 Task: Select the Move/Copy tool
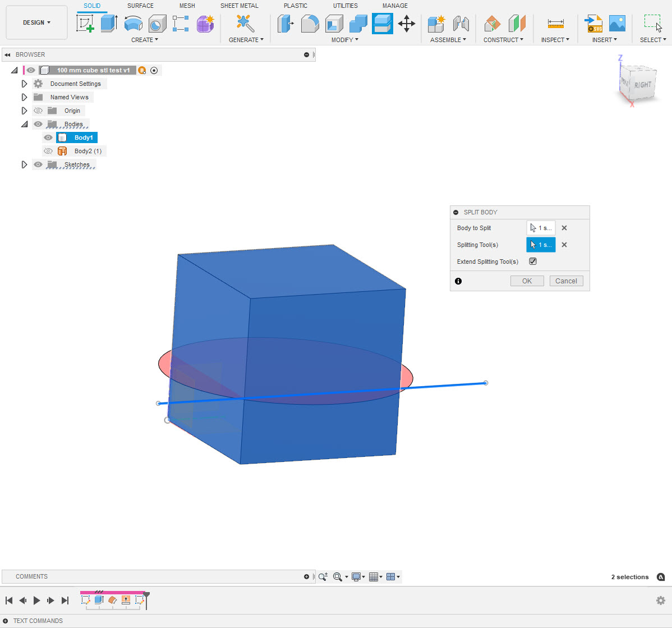pyautogui.click(x=407, y=24)
